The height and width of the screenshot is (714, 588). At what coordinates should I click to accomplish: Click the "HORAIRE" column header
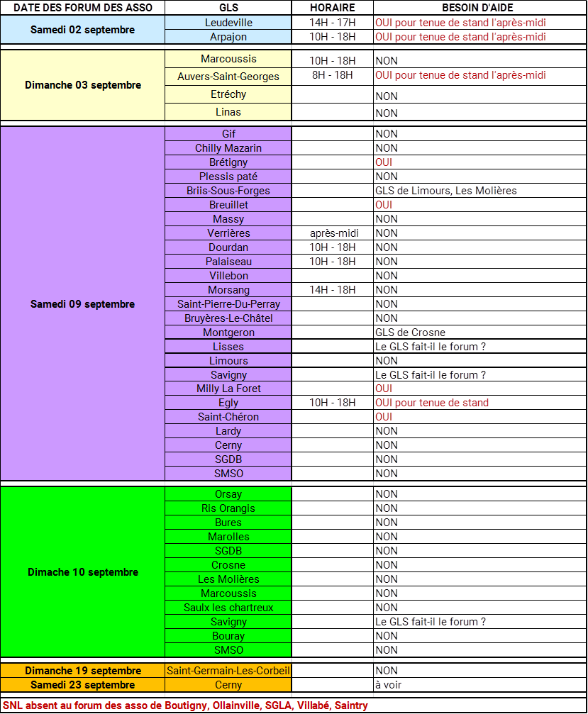[333, 7]
